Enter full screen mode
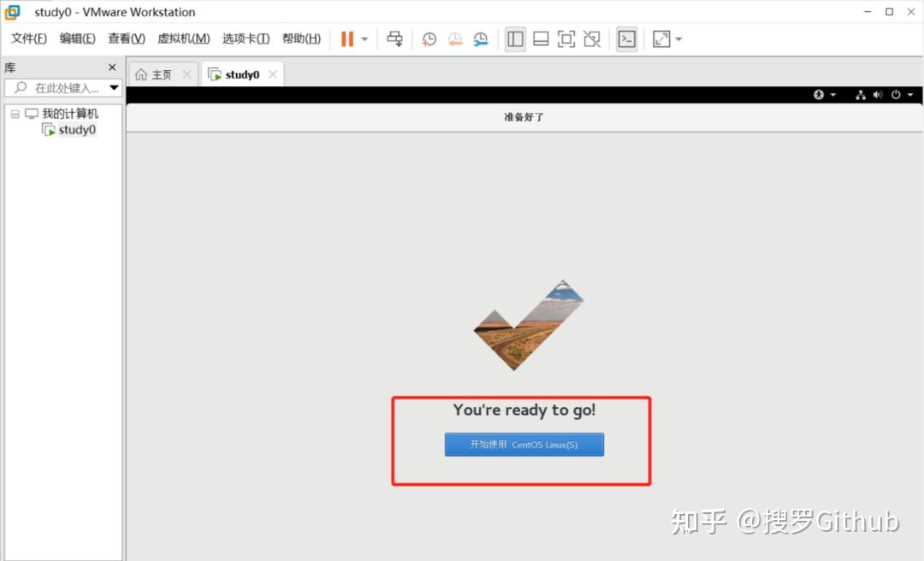Viewport: 924px width, 561px height. coord(566,38)
